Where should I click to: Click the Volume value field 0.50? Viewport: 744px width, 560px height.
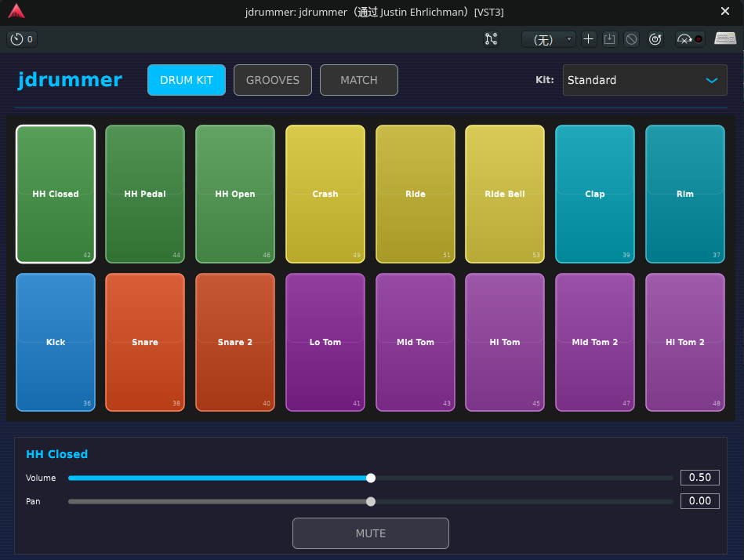tap(700, 478)
